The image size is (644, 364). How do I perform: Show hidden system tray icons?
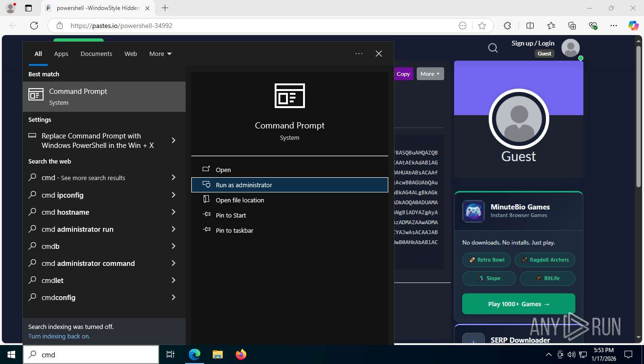[549, 355]
